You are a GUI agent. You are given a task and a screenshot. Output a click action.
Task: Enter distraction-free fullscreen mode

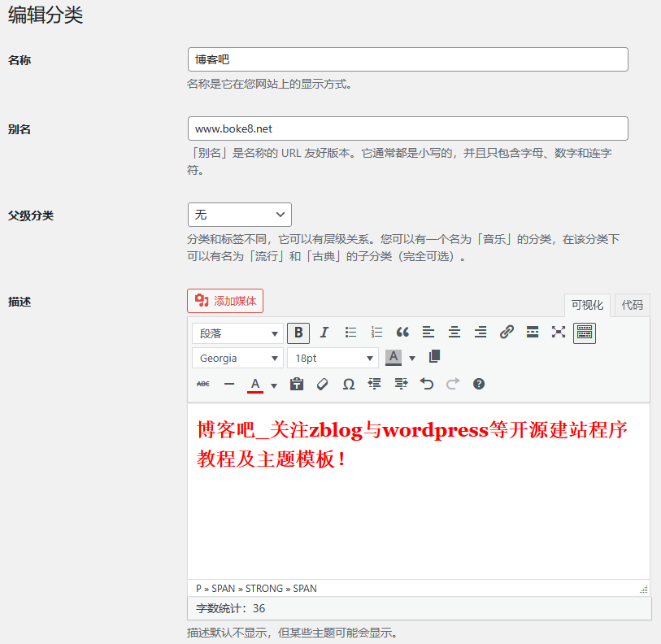coord(559,333)
